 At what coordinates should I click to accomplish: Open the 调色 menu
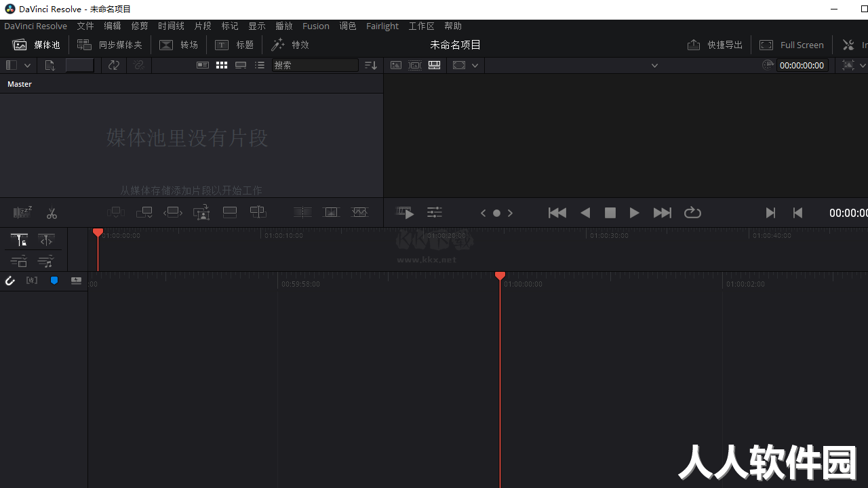[348, 26]
